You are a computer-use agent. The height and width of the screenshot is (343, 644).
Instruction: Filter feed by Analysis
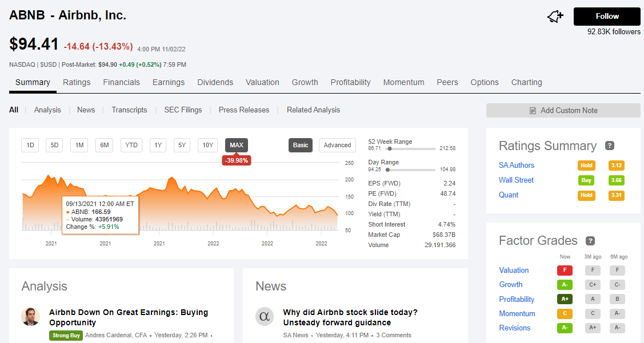47,110
